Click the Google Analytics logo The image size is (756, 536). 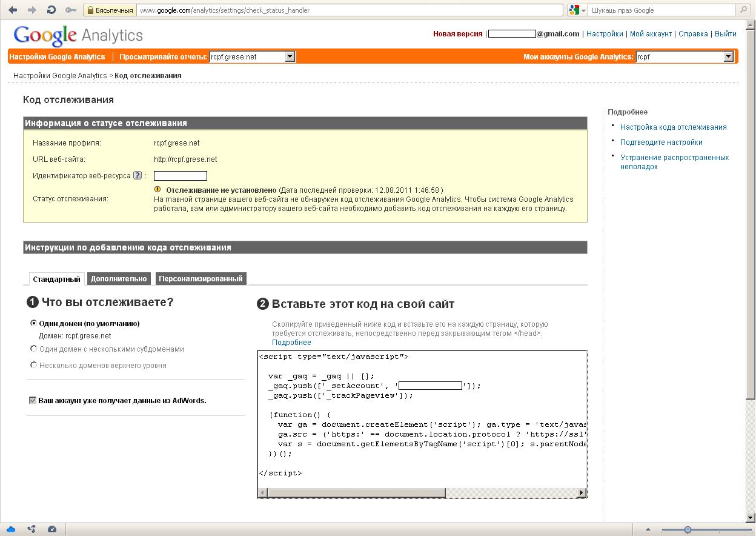[78, 36]
